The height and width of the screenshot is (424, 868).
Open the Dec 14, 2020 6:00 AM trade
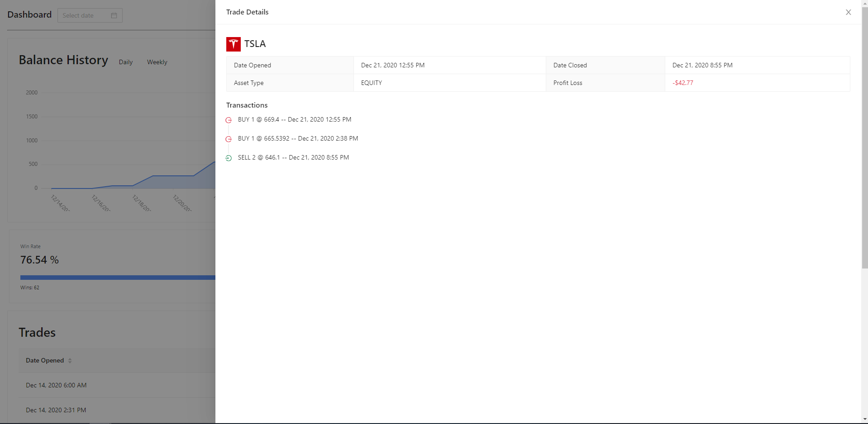(56, 386)
